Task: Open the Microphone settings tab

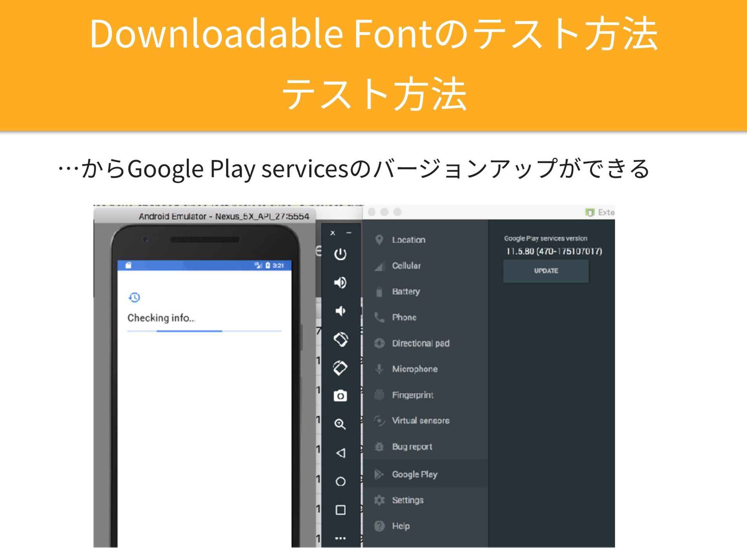Action: coord(425,369)
